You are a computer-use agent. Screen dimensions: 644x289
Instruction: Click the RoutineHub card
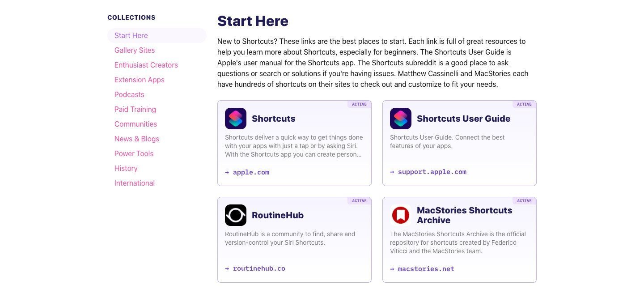click(294, 240)
